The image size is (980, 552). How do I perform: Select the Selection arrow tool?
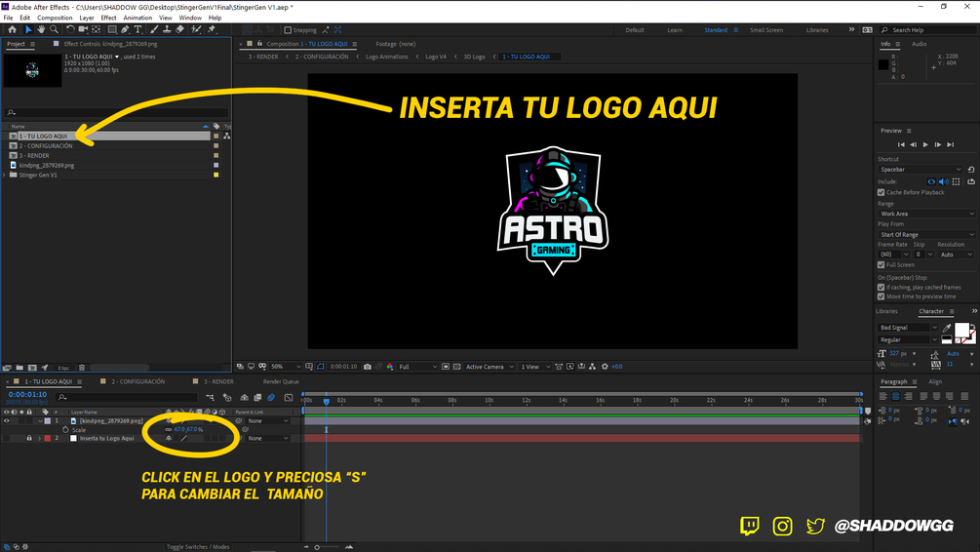(28, 29)
